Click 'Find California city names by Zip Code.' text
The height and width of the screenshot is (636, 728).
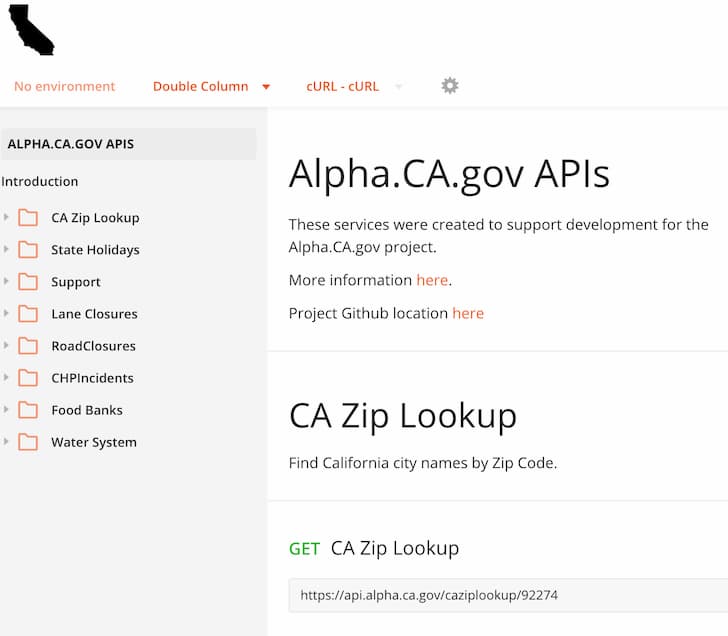[422, 463]
